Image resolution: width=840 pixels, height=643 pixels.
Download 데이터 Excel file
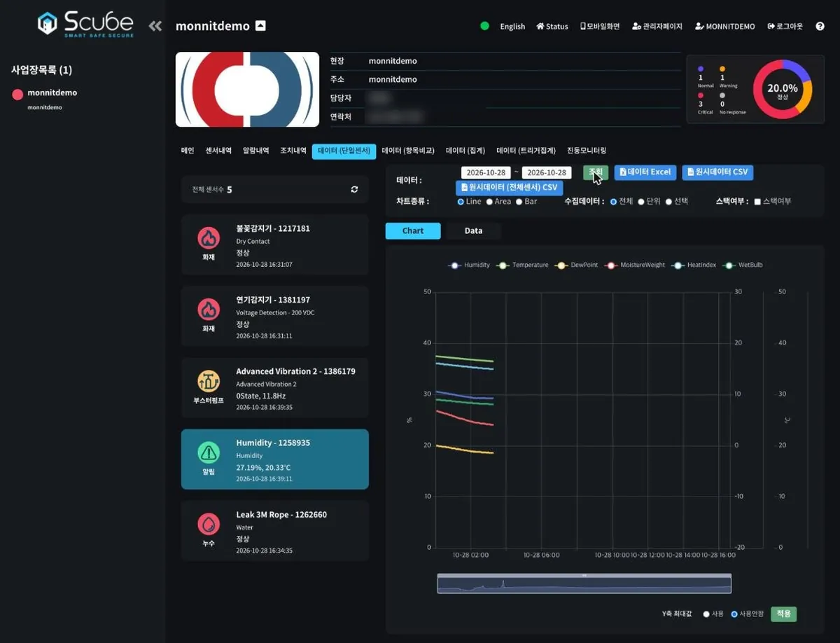pyautogui.click(x=645, y=172)
